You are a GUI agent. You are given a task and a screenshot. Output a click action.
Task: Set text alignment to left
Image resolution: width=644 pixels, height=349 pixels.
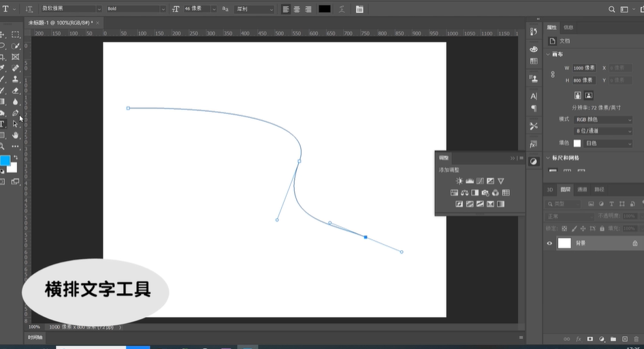[286, 9]
